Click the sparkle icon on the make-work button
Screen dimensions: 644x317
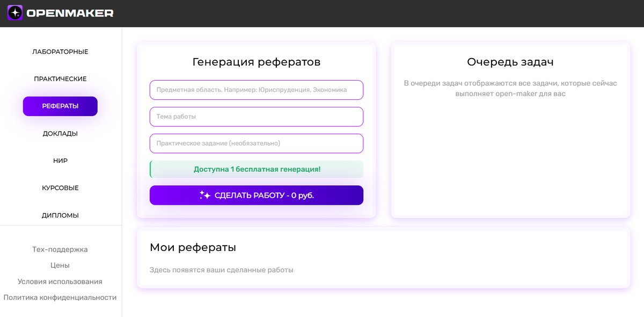pyautogui.click(x=204, y=195)
